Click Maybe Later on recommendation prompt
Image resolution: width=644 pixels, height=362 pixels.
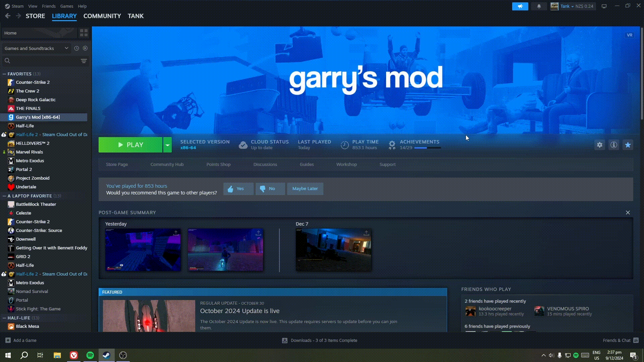pos(305,189)
